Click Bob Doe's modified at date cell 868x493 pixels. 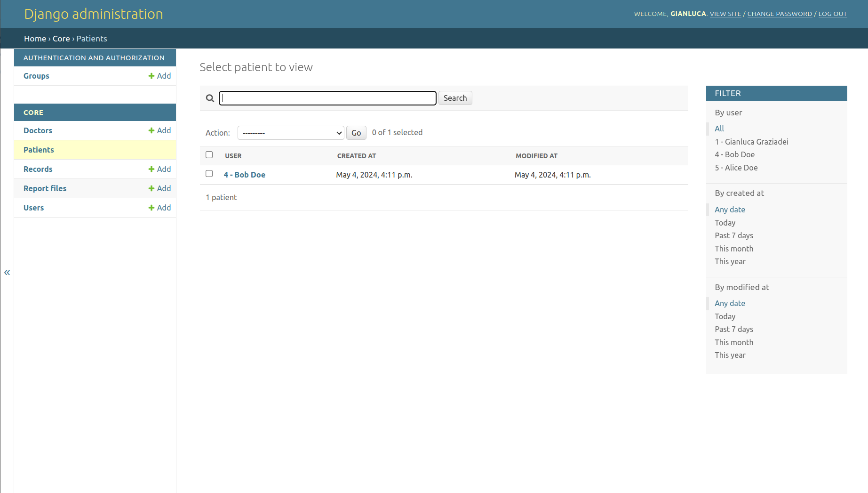click(x=552, y=175)
